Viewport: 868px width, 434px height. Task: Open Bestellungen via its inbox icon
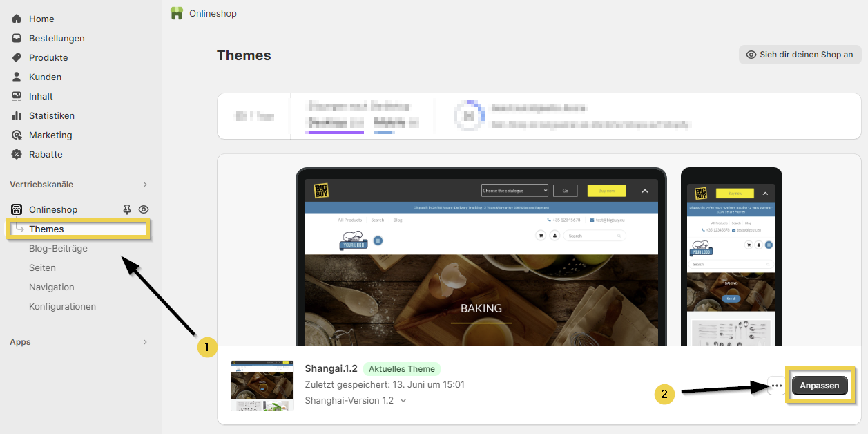click(17, 38)
